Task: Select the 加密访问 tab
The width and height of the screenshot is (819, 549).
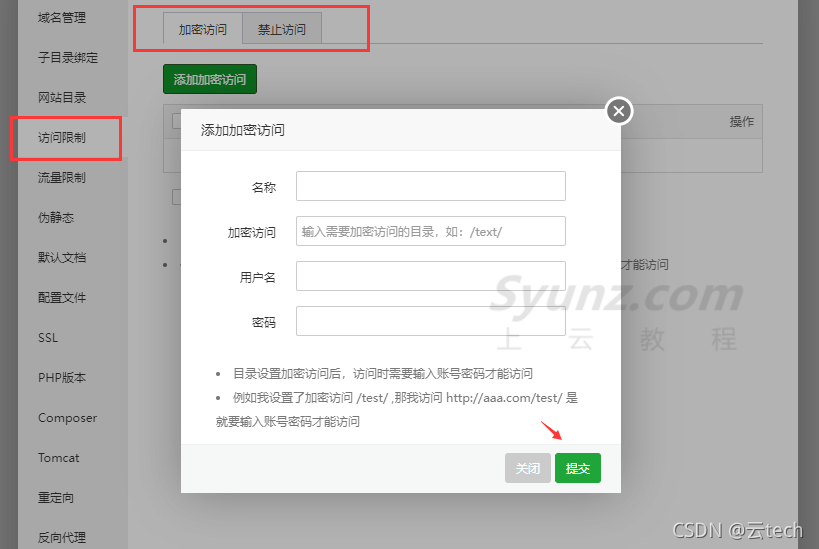Action: (x=203, y=29)
